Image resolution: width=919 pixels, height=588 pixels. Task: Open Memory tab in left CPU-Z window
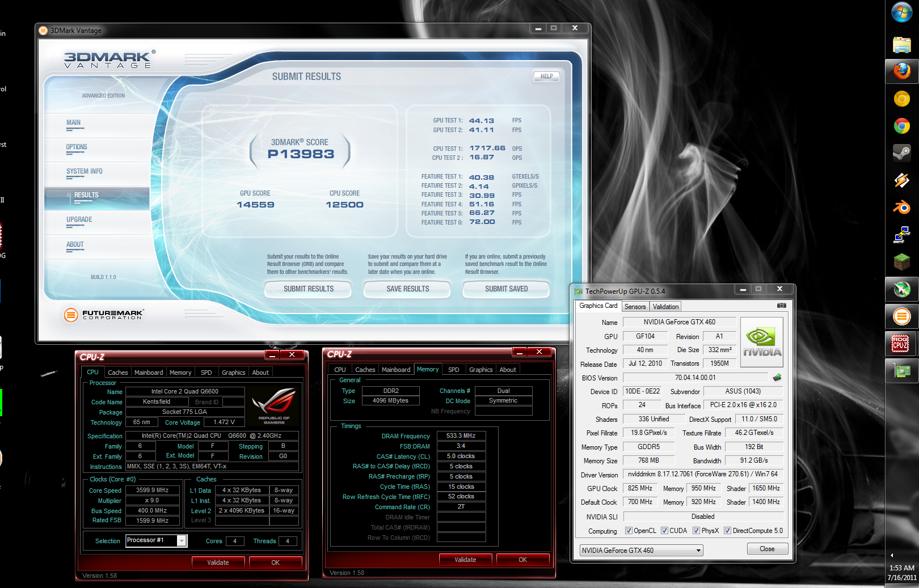(180, 373)
